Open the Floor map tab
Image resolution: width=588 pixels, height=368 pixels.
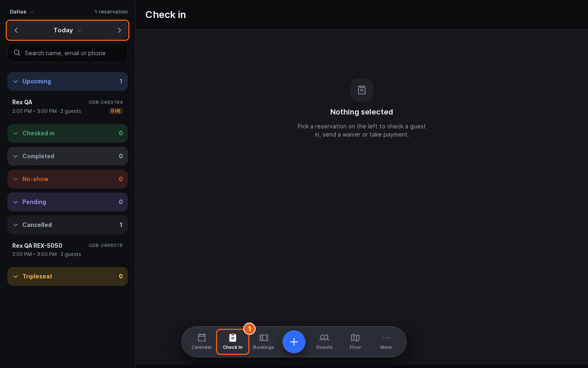coord(355,342)
